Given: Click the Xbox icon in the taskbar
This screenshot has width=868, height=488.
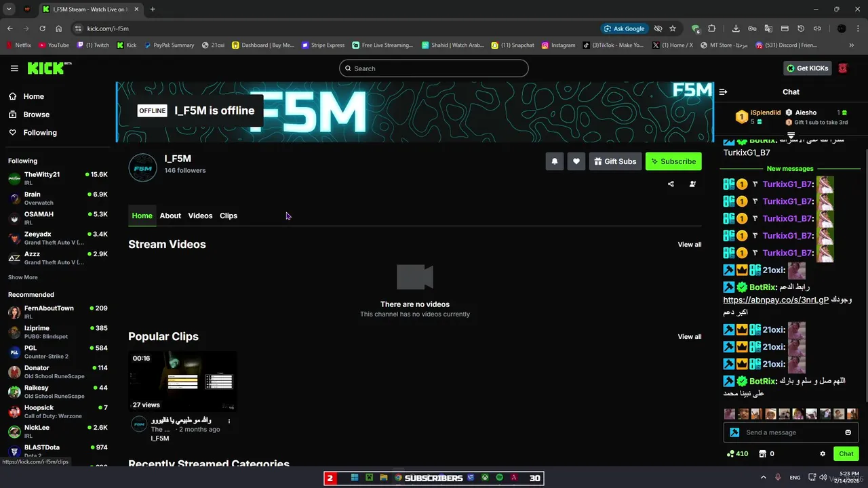Looking at the screenshot, I should point(485,478).
